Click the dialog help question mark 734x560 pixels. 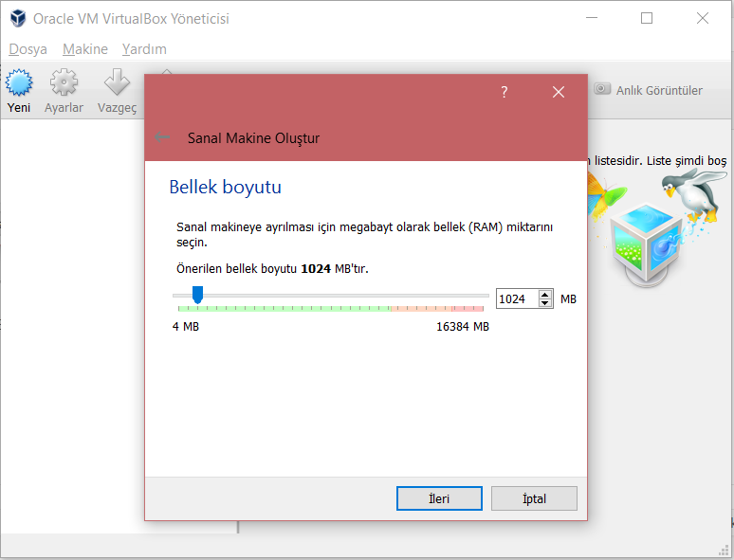[505, 92]
